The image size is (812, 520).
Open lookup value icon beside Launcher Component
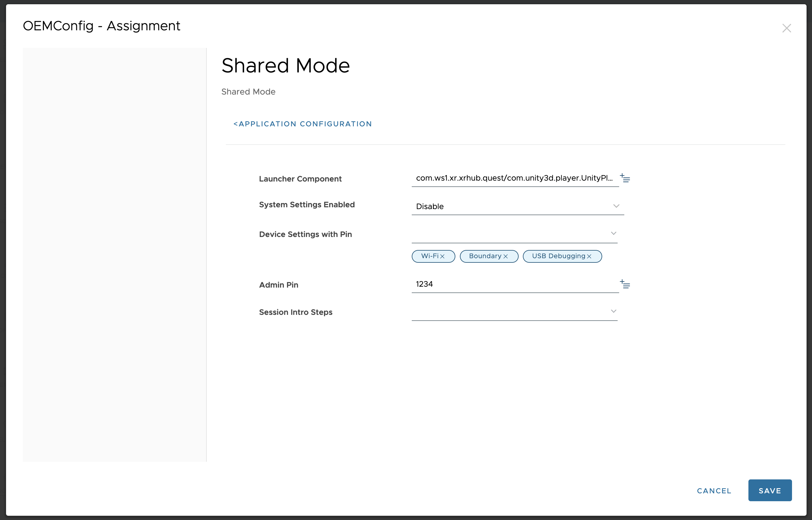tap(625, 178)
